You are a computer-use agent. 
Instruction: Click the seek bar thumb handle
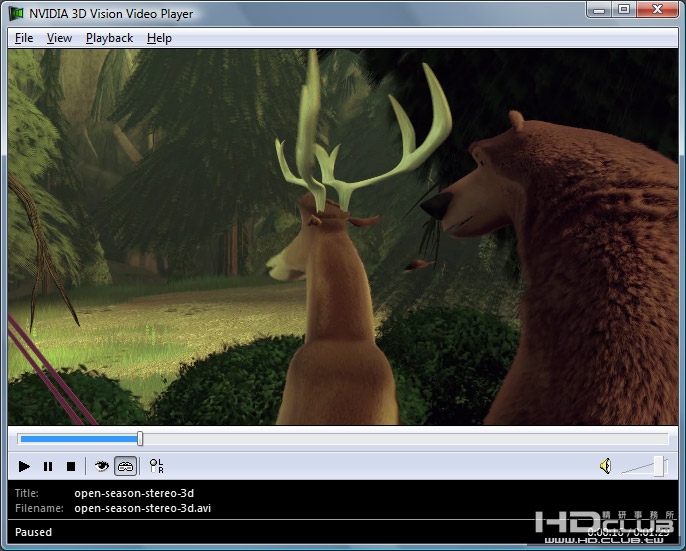point(140,439)
